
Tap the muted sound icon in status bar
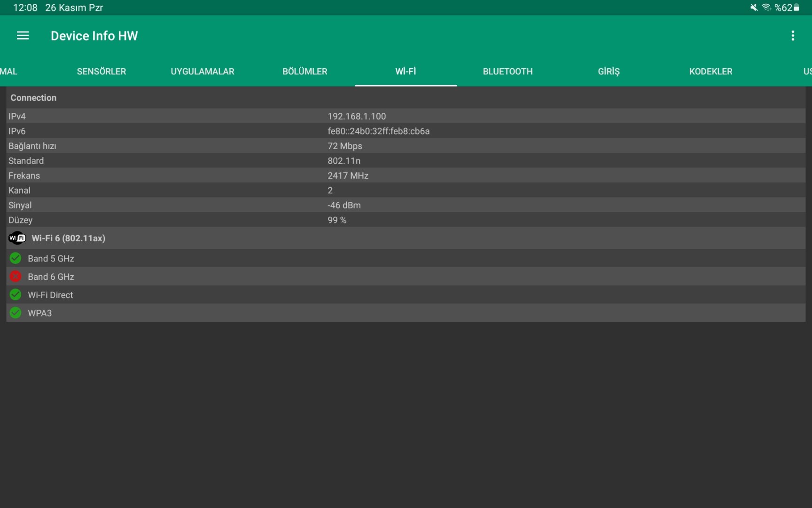pos(754,8)
